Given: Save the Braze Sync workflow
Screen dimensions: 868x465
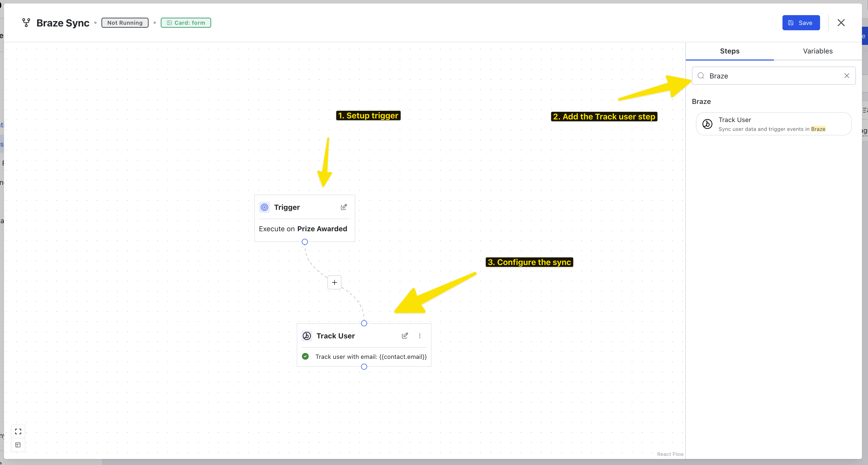Looking at the screenshot, I should [801, 22].
